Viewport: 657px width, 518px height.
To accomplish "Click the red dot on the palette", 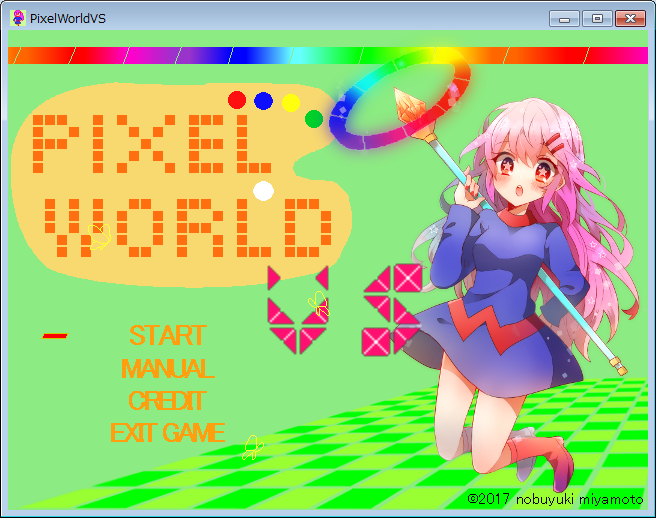I will coord(237,100).
